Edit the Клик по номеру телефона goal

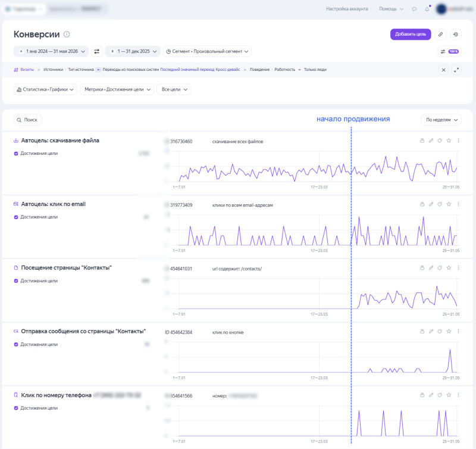click(431, 395)
